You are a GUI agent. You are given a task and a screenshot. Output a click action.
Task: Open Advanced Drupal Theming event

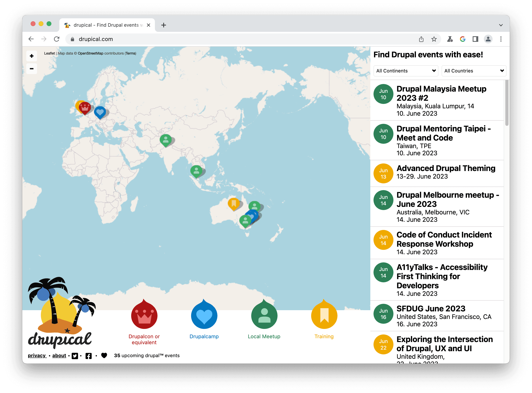(437, 173)
